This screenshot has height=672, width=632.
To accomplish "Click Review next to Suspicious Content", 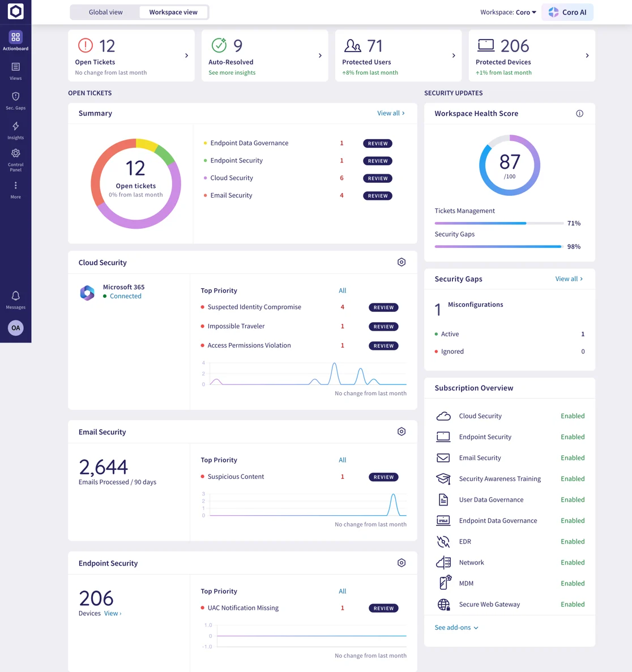I will tap(383, 477).
